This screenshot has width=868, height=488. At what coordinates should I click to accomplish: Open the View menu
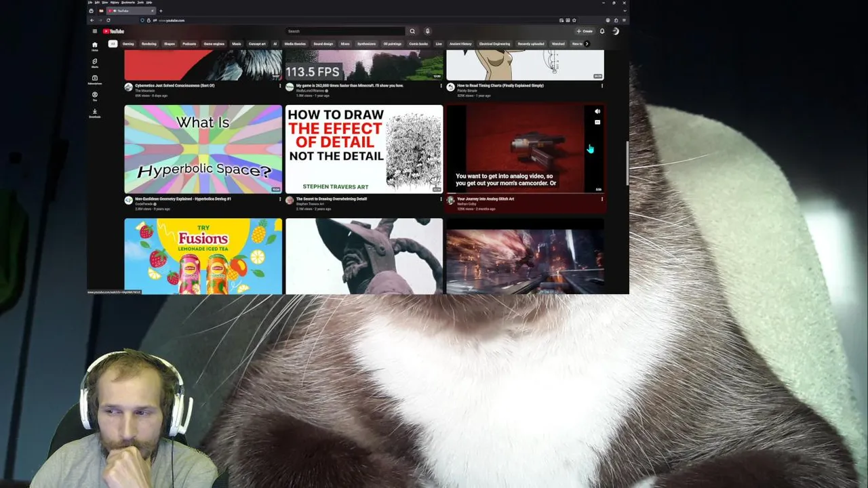tap(105, 3)
